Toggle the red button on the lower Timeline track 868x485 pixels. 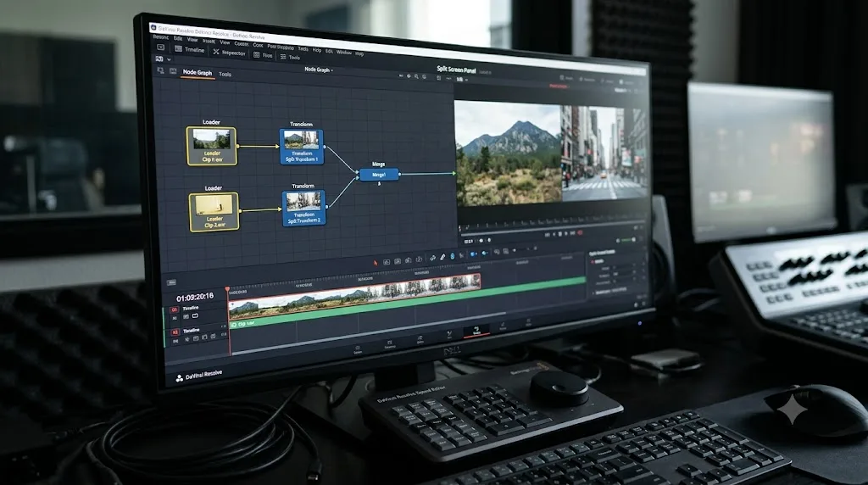[175, 332]
